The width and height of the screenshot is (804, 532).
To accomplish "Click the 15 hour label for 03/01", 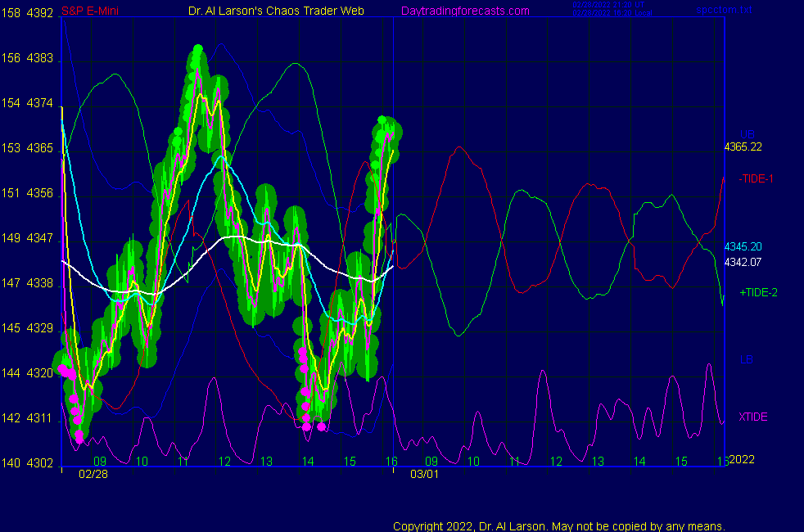I will pos(681,462).
